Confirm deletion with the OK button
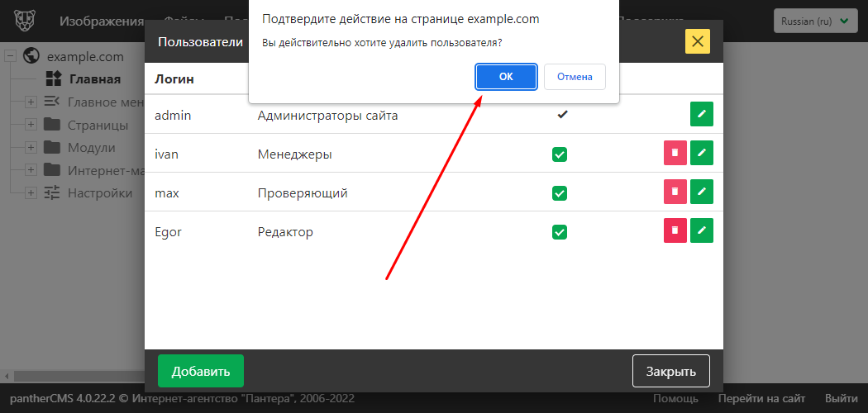The height and width of the screenshot is (413, 868). [506, 77]
